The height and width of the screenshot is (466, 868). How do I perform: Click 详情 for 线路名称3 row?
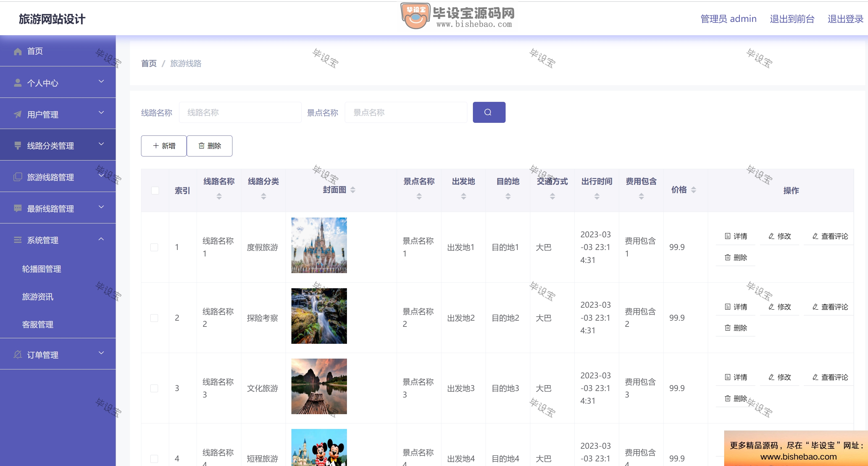736,377
